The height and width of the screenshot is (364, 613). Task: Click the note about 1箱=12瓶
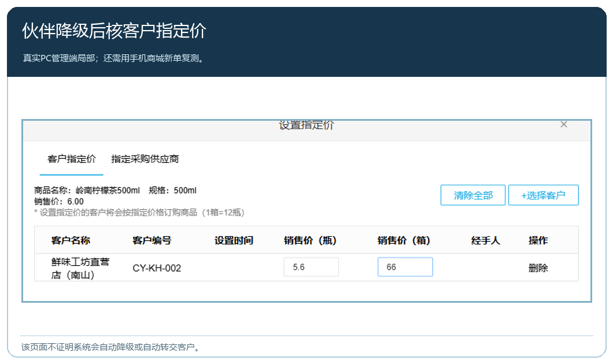coord(139,213)
